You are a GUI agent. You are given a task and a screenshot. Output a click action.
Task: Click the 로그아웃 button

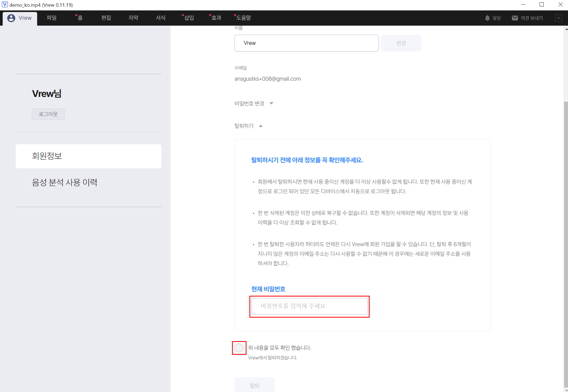tap(48, 114)
